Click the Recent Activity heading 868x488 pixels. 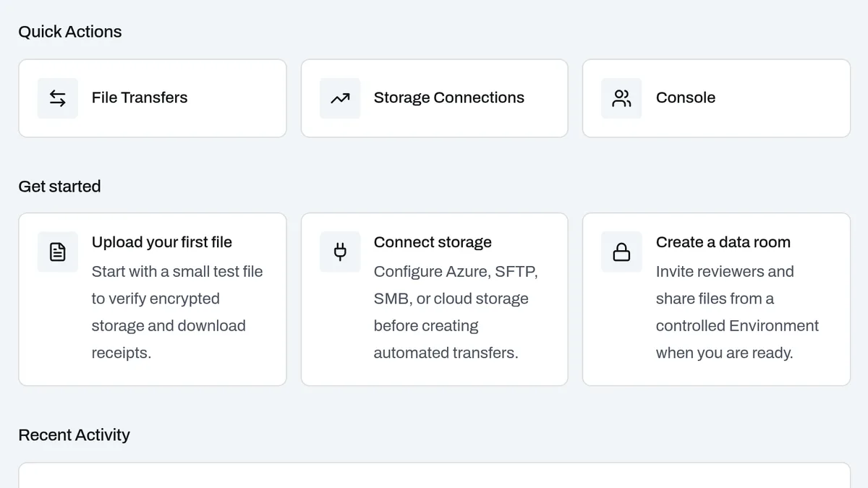74,435
